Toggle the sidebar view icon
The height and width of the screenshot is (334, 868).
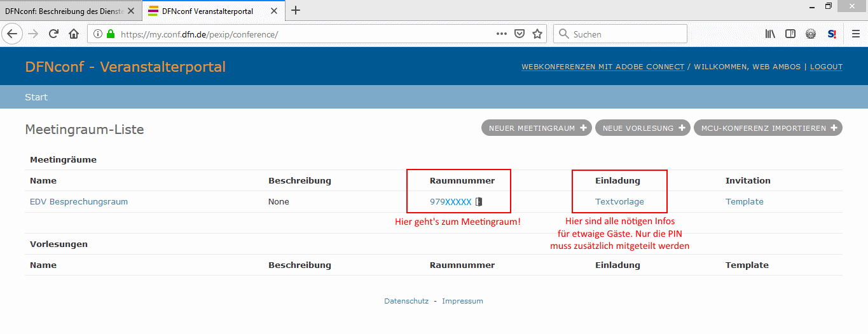pyautogui.click(x=790, y=34)
